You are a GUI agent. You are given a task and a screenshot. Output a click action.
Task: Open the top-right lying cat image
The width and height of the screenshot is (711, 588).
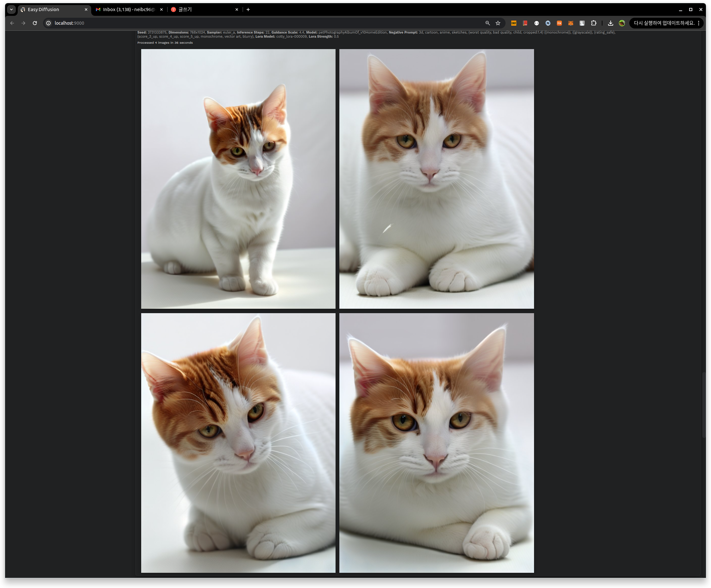coord(436,179)
